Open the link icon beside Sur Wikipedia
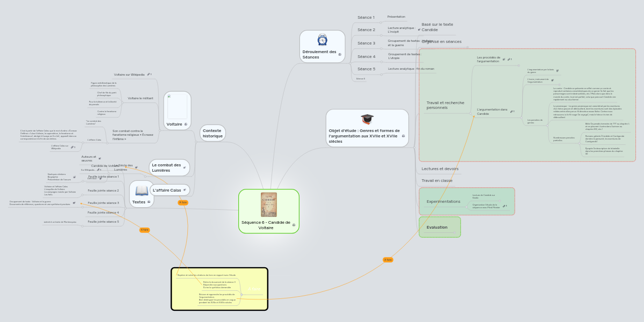The width and height of the screenshot is (644, 322). coord(99,170)
